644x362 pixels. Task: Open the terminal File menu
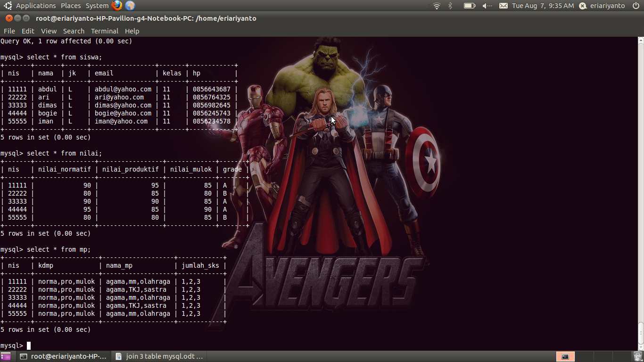[9, 31]
